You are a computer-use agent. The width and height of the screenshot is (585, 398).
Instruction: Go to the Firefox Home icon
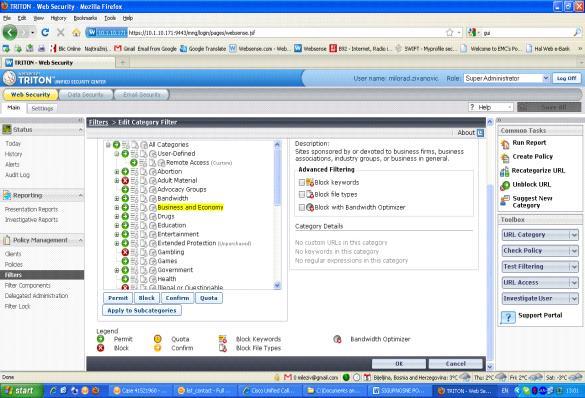point(76,33)
